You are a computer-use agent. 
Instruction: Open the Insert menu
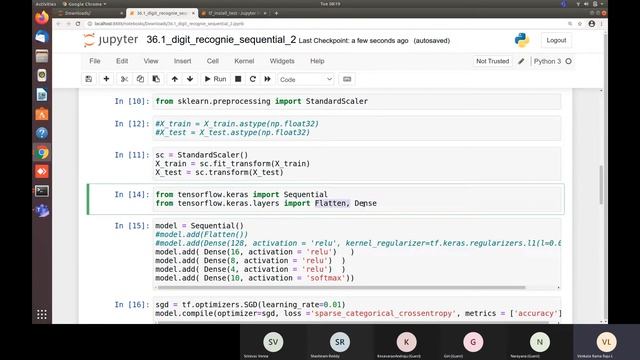click(182, 61)
